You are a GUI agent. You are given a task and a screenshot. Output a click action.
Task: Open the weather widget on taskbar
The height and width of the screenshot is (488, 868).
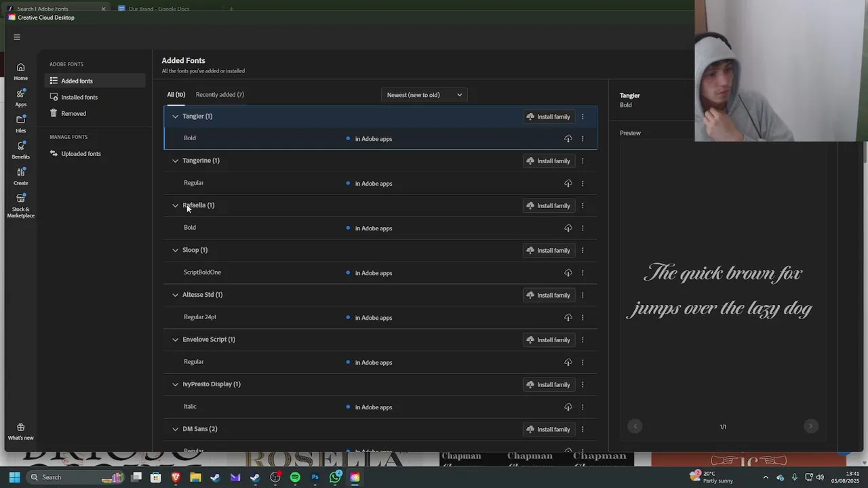(x=711, y=477)
